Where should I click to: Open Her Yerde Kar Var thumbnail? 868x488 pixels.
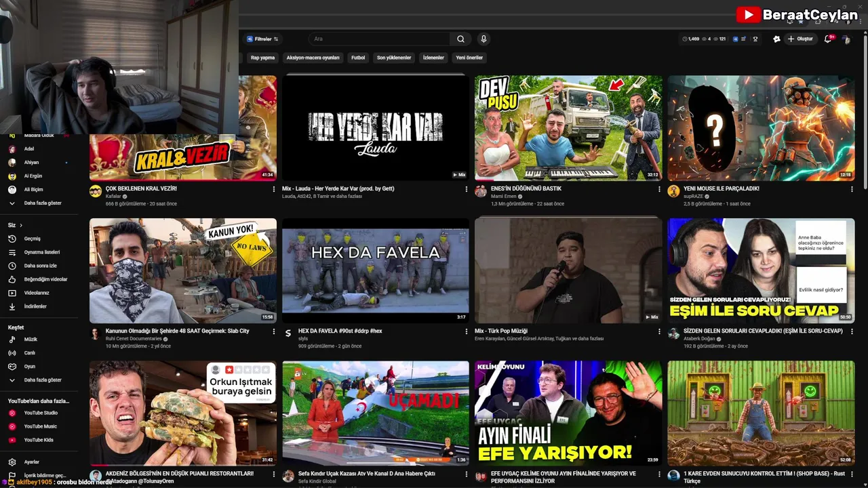376,127
